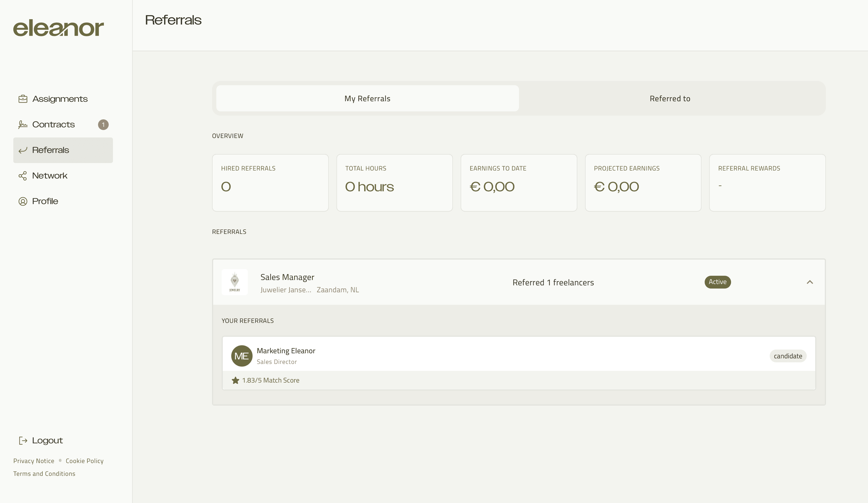Click the eleanor logo
Viewport: 868px width, 503px height.
[59, 28]
